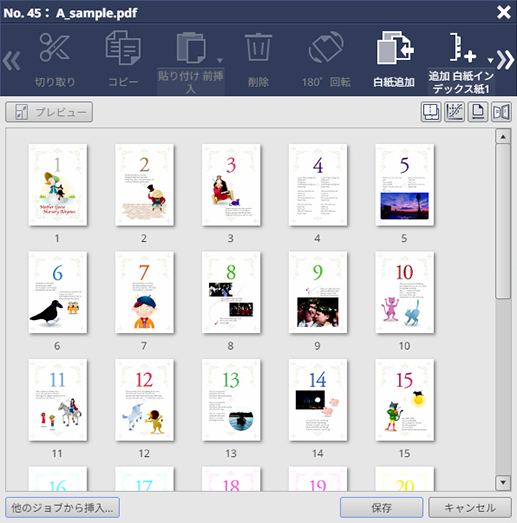
Task: Select page 5 thumbnail with sunset photo
Action: click(405, 185)
